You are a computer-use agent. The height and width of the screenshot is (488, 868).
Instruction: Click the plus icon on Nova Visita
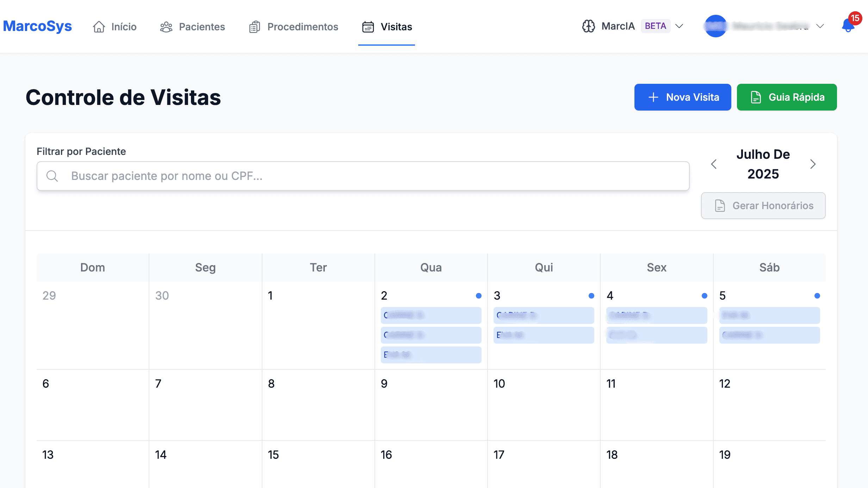point(653,97)
